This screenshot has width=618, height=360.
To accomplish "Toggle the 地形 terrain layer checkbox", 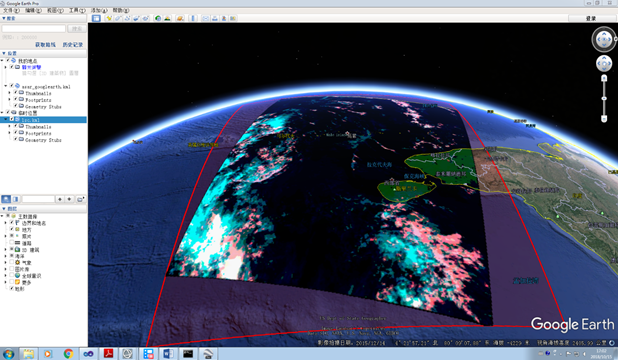I will coord(12,289).
